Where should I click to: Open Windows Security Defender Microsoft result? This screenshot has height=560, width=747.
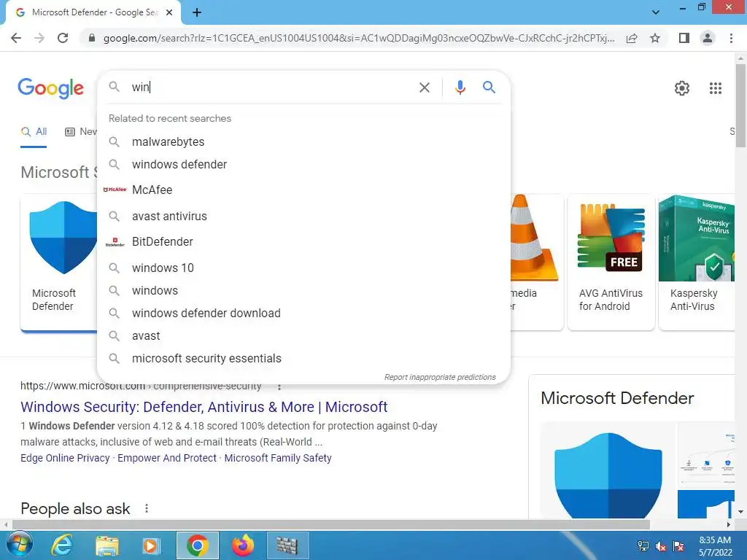pyautogui.click(x=204, y=407)
